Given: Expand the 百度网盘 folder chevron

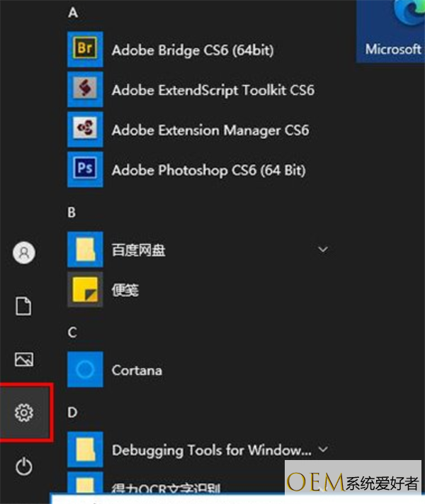Looking at the screenshot, I should click(x=323, y=250).
